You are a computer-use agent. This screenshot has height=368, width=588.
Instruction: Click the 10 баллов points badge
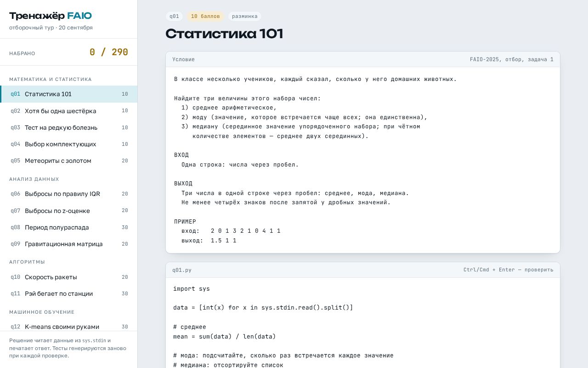pos(205,17)
